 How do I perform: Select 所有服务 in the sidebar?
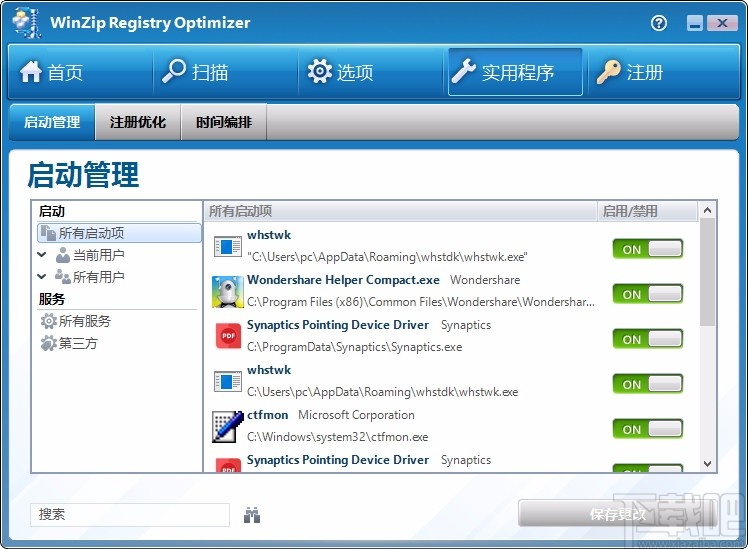point(75,321)
